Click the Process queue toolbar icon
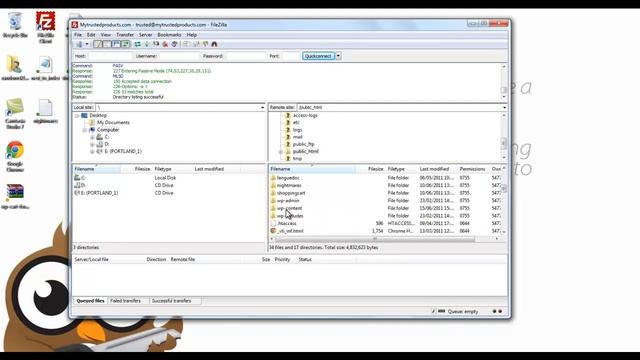Screen dimensions: 640x360 pos(147,44)
